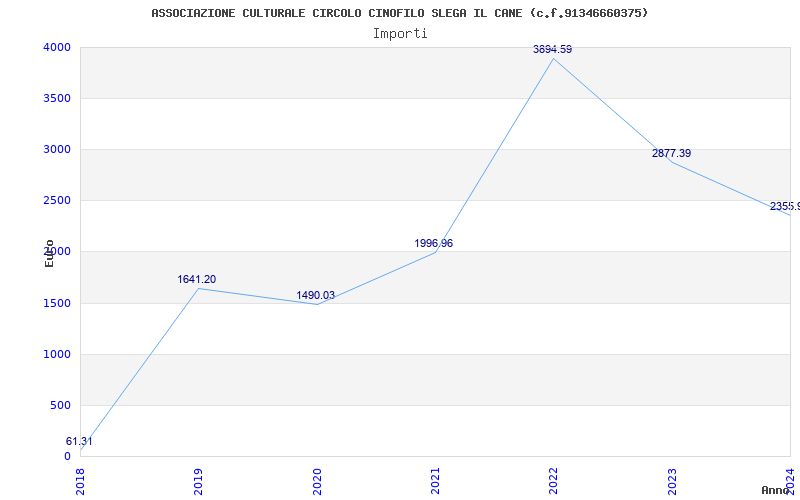The image size is (800, 500).
Task: Click the 3000 y-axis value
Action: click(x=57, y=149)
